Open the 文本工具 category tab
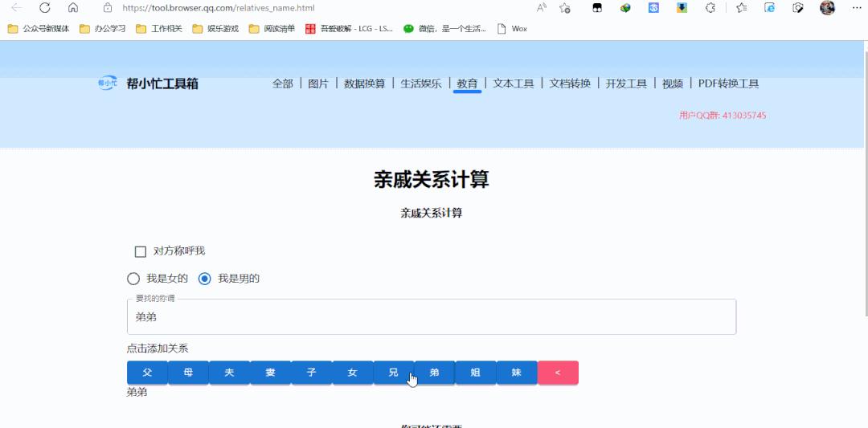 pos(514,84)
